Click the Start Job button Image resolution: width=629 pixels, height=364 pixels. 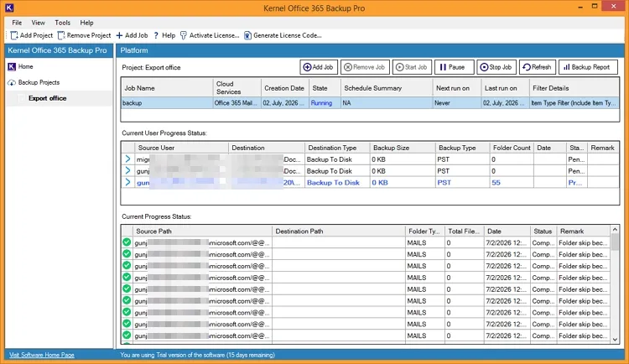point(412,67)
